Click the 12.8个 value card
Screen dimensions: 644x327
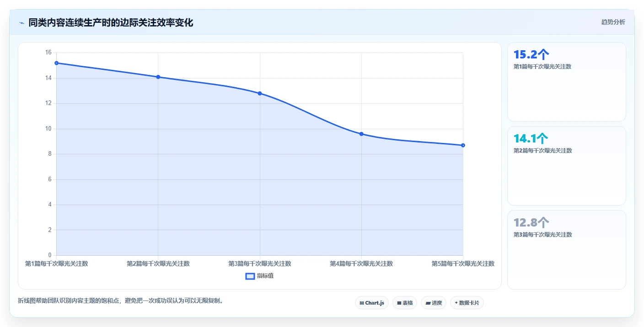click(567, 250)
